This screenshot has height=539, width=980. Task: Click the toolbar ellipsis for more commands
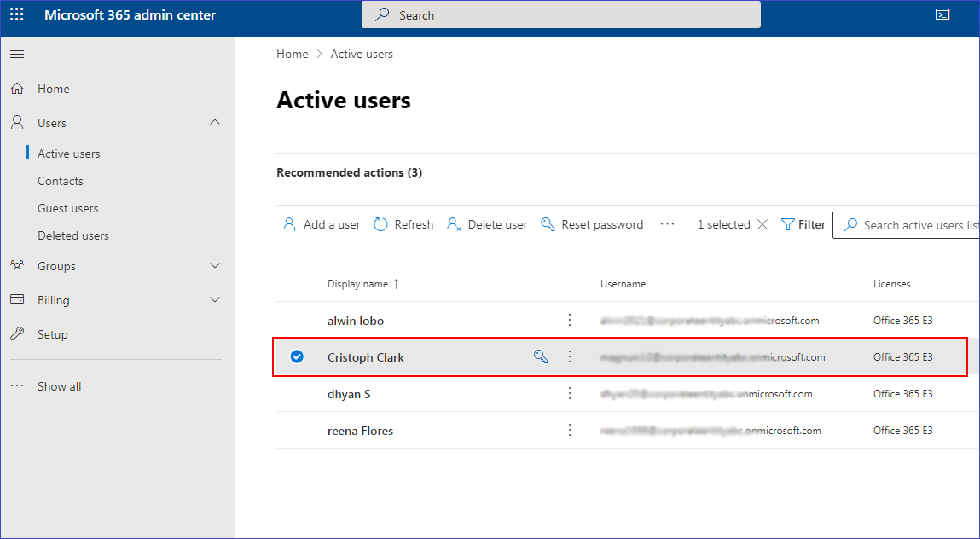[x=667, y=224]
